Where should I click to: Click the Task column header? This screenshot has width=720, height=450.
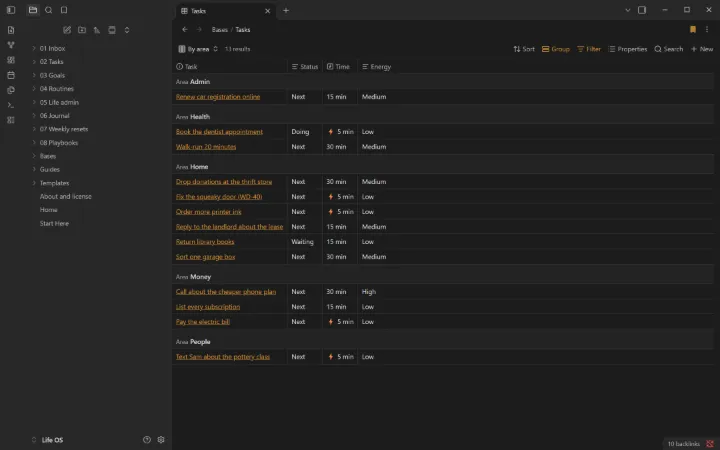click(x=230, y=67)
